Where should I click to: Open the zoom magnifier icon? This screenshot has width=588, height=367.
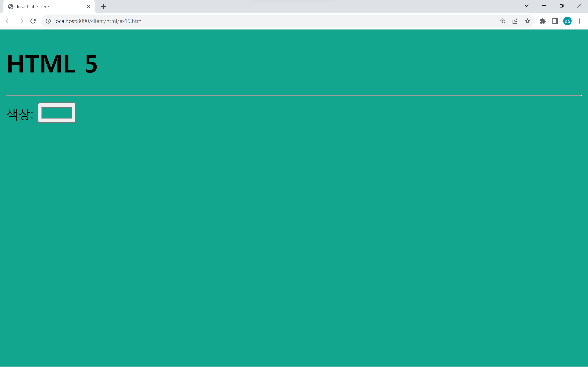(x=503, y=21)
